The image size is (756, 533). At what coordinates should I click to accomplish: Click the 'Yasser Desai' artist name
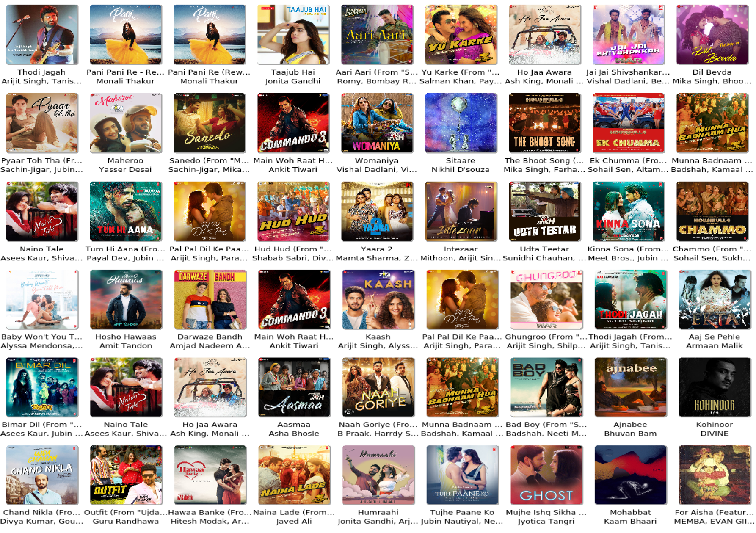[x=125, y=170]
